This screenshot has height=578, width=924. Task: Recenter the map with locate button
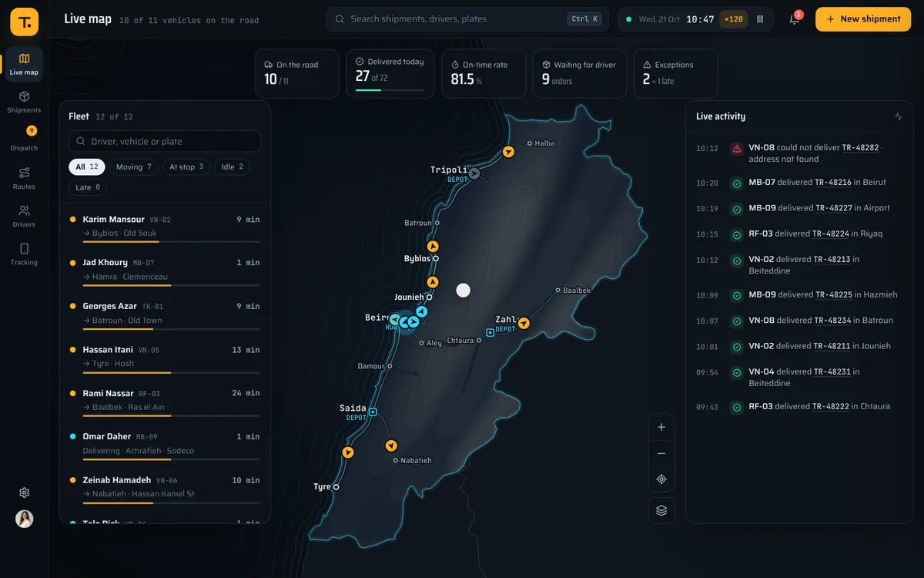[x=661, y=479]
